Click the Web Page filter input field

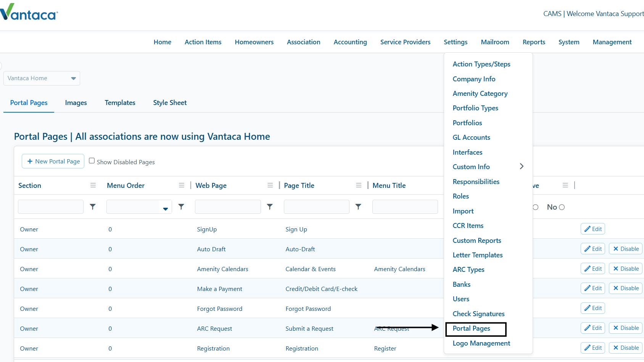coord(228,207)
